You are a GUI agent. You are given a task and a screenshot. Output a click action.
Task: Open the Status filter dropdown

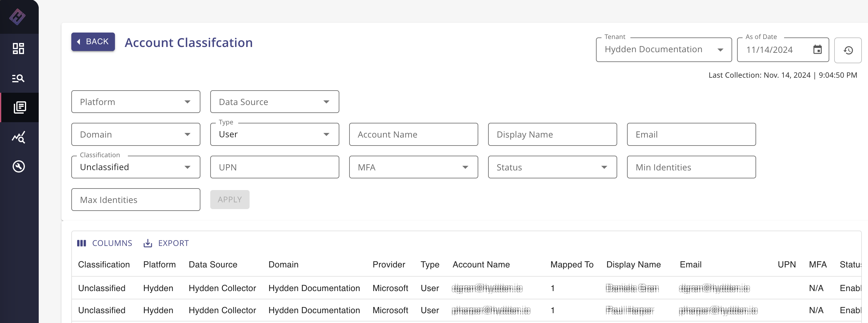[552, 167]
